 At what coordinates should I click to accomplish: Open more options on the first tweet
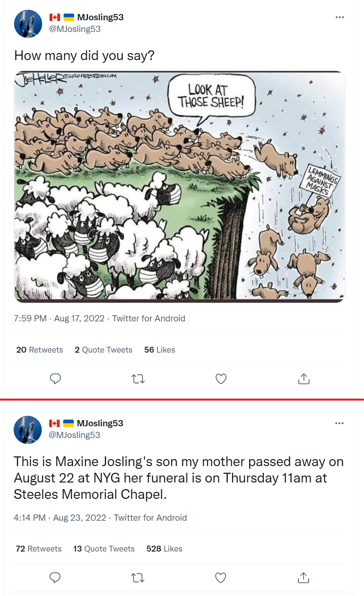point(339,17)
